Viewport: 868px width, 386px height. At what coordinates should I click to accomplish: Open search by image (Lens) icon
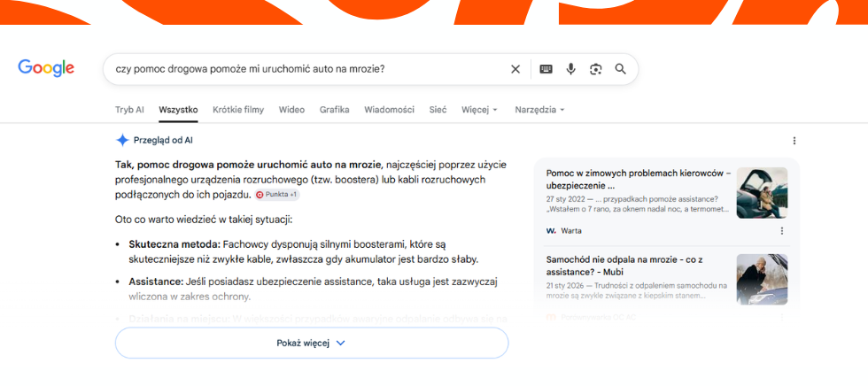tap(595, 69)
